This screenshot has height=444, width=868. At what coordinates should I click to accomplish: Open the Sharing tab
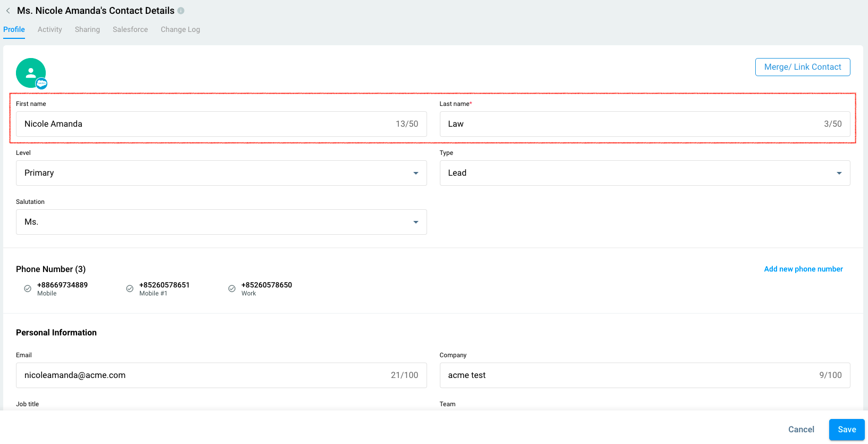[x=87, y=30]
